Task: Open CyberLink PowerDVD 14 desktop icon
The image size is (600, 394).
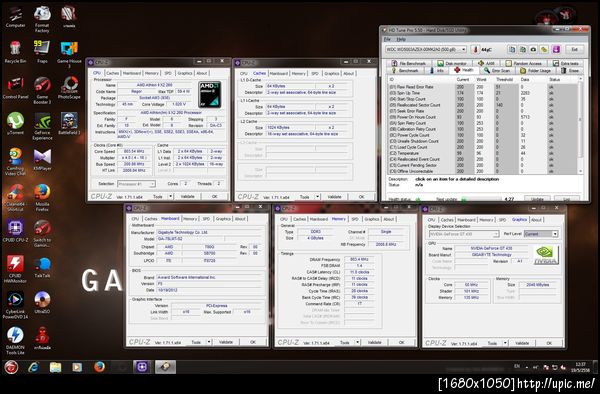Action: coord(15,305)
